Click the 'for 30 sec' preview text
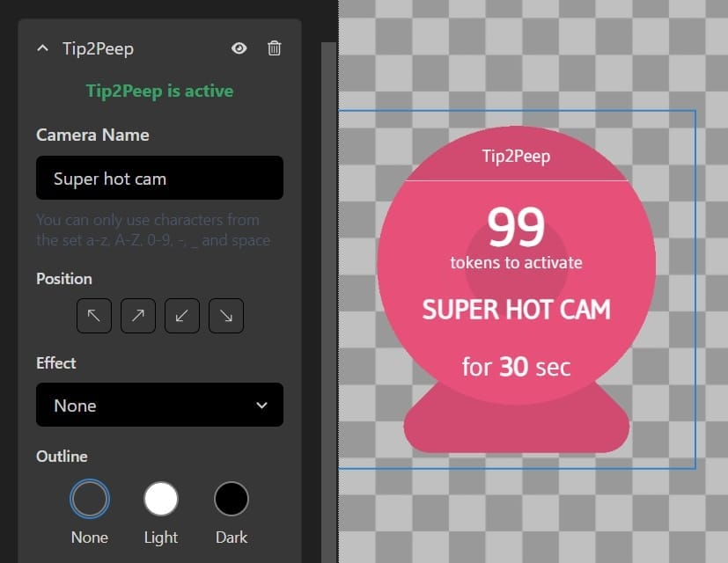This screenshot has height=563, width=728. 516,367
